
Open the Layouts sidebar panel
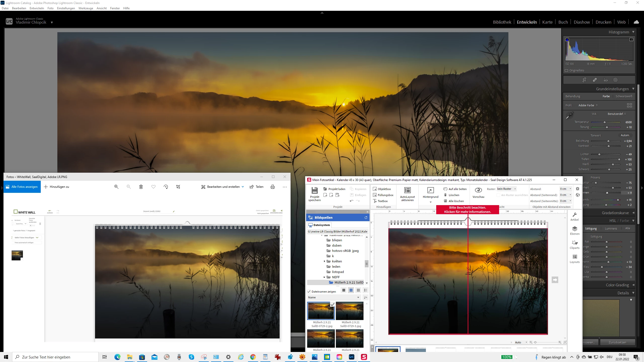coord(575,258)
